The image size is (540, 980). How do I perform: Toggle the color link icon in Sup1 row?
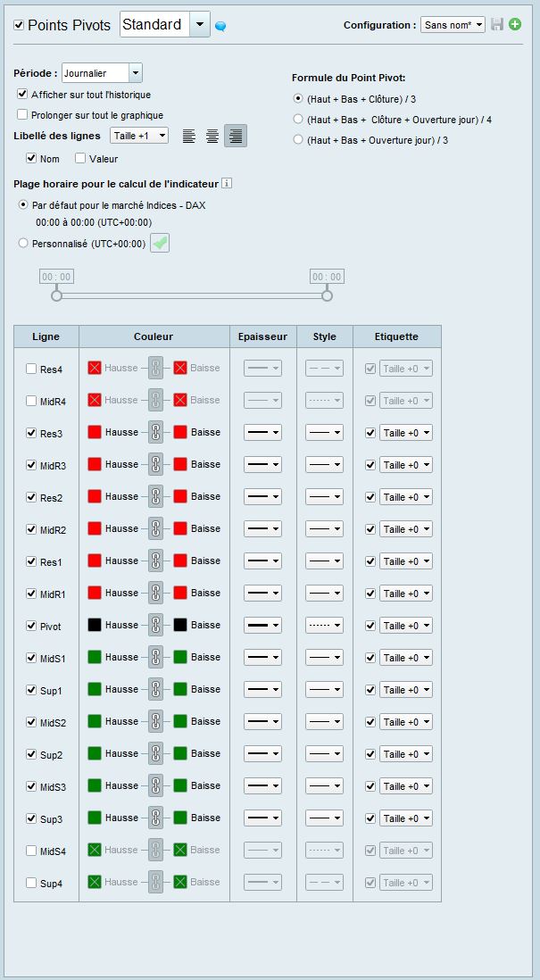155,689
